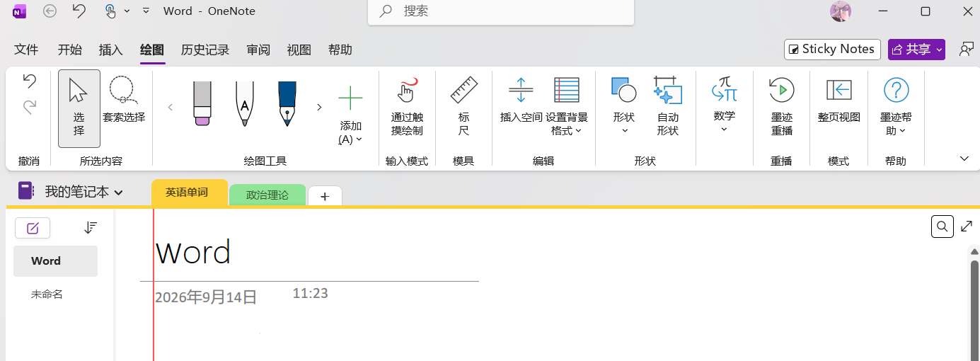Click the purple notebook icon
Image resolution: width=980 pixels, height=361 pixels.
point(26,190)
